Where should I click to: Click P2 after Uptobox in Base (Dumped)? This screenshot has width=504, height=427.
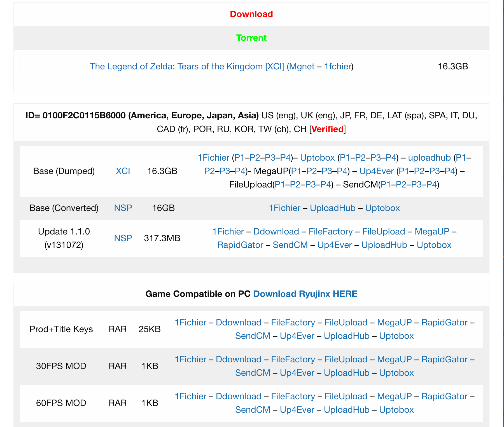pyautogui.click(x=360, y=158)
